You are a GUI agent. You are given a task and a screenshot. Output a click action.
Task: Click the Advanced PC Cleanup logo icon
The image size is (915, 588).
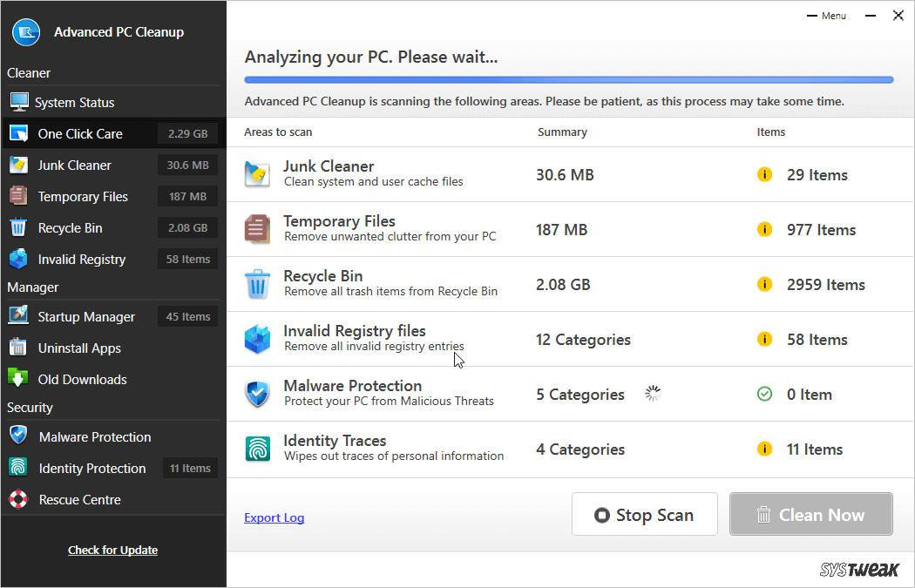(26, 32)
